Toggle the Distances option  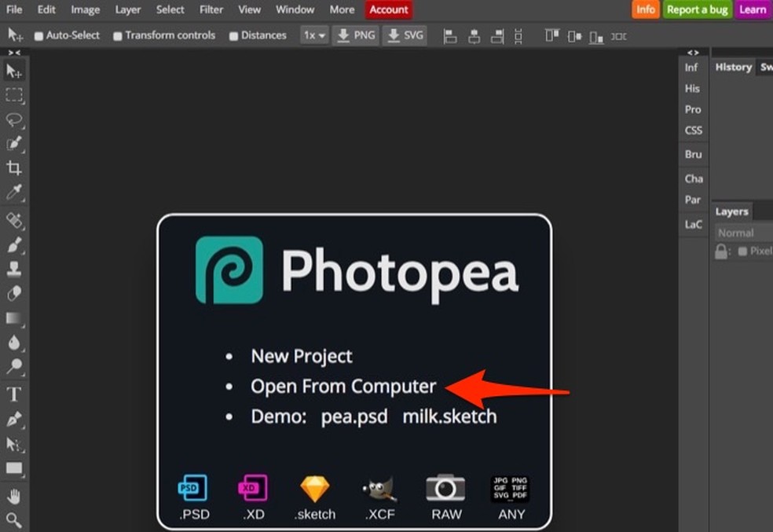233,35
